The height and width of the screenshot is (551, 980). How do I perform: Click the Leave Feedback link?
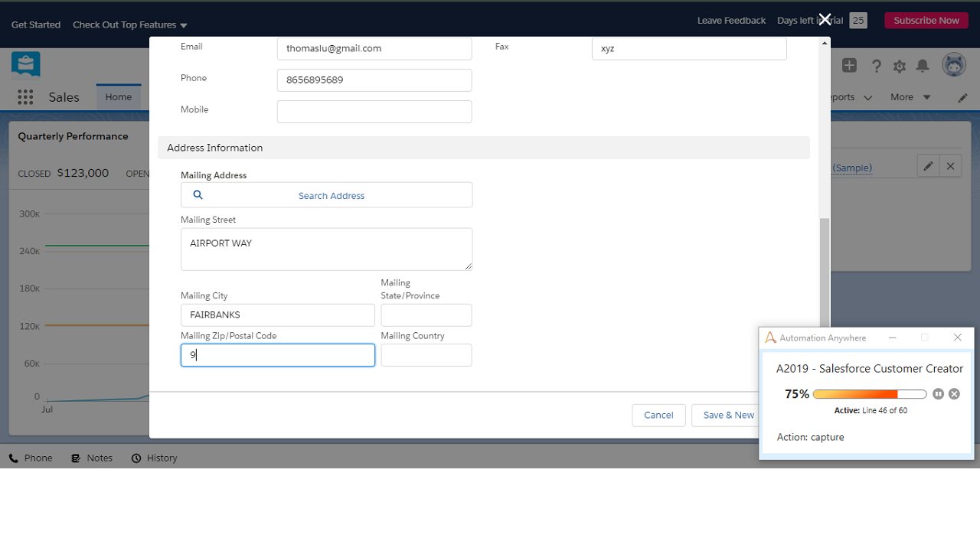(731, 21)
